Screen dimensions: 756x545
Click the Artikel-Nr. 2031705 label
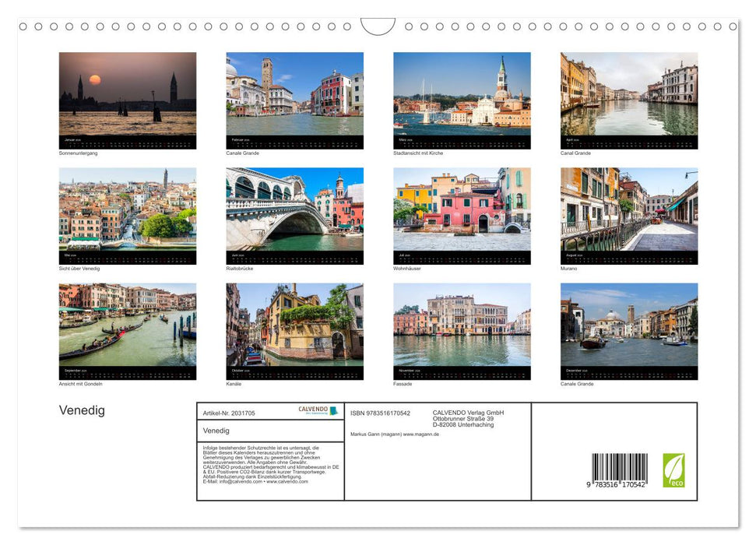(x=230, y=412)
